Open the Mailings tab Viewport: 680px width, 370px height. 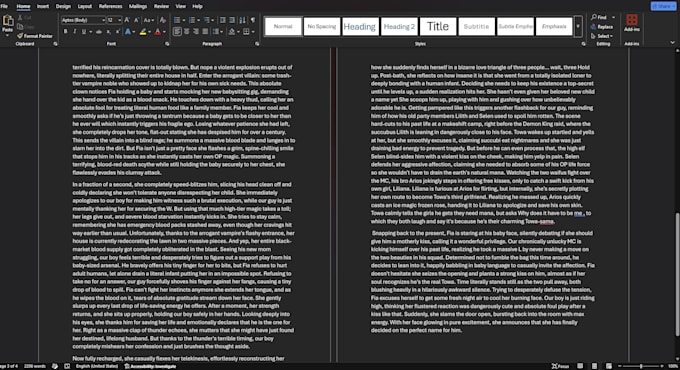pos(138,7)
